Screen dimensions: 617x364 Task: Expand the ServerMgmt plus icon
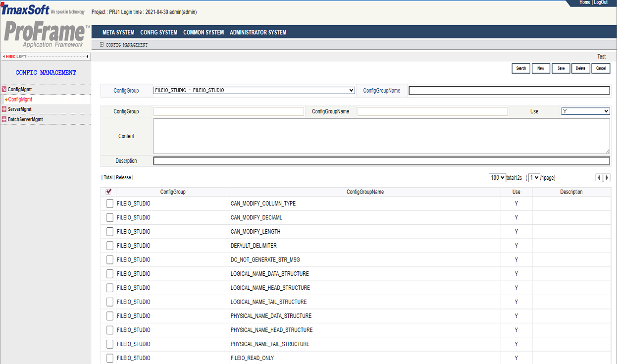4,109
